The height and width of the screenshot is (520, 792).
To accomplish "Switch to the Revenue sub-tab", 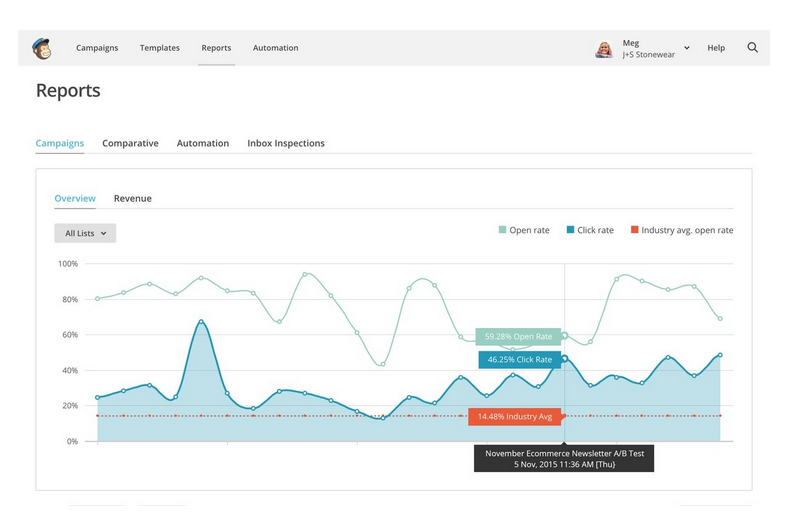I will pyautogui.click(x=132, y=198).
